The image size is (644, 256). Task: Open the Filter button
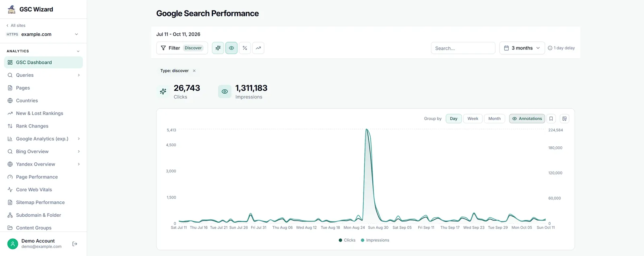(182, 48)
